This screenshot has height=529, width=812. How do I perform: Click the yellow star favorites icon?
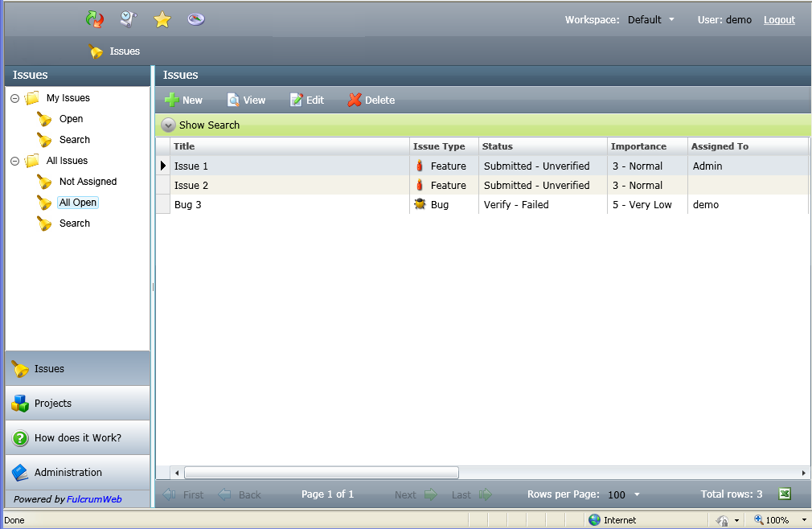(x=162, y=19)
